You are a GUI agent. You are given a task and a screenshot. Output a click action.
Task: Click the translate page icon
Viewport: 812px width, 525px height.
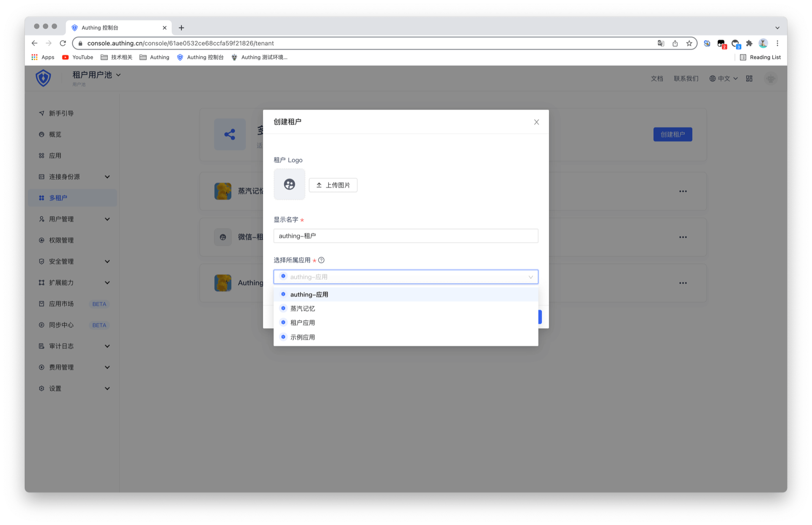click(661, 43)
